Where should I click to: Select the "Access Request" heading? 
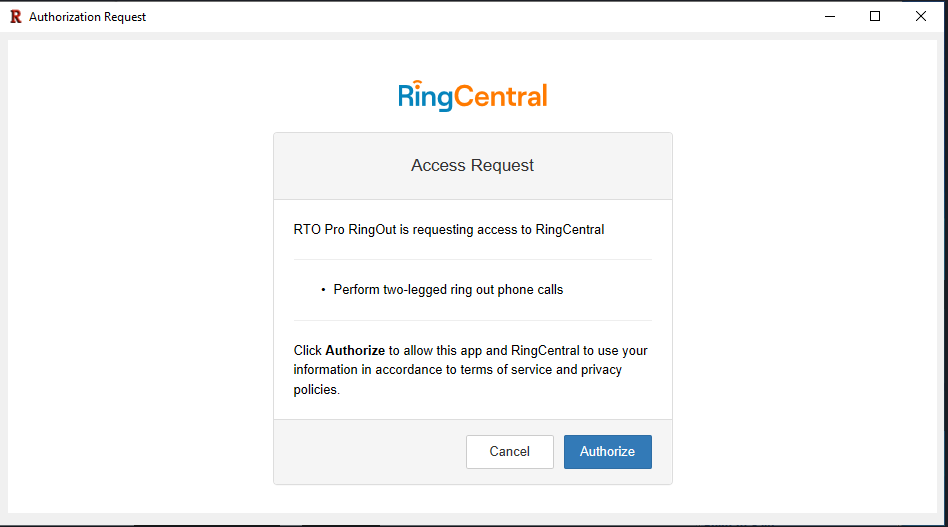pos(472,166)
